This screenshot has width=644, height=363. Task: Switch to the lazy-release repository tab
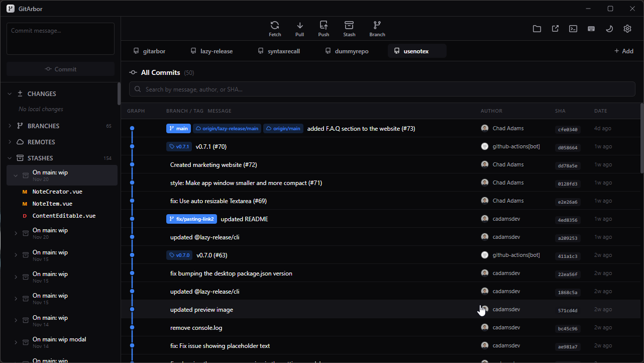[x=211, y=51]
